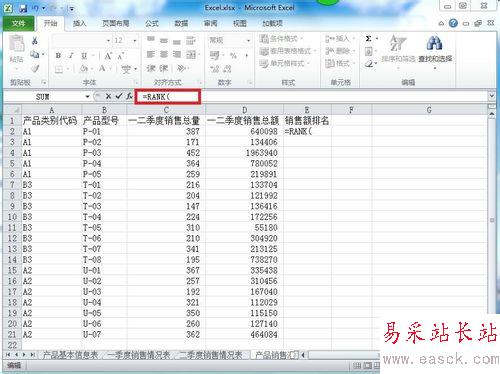Click the Cut scissors icon
This screenshot has height=374, width=500.
pyautogui.click(x=35, y=41)
